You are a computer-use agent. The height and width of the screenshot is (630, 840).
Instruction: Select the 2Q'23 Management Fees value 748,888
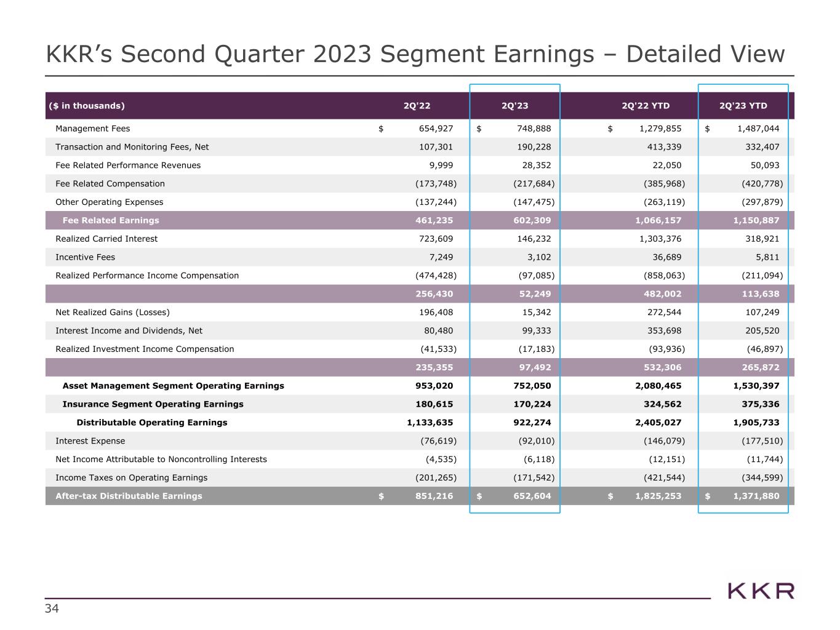pos(531,129)
